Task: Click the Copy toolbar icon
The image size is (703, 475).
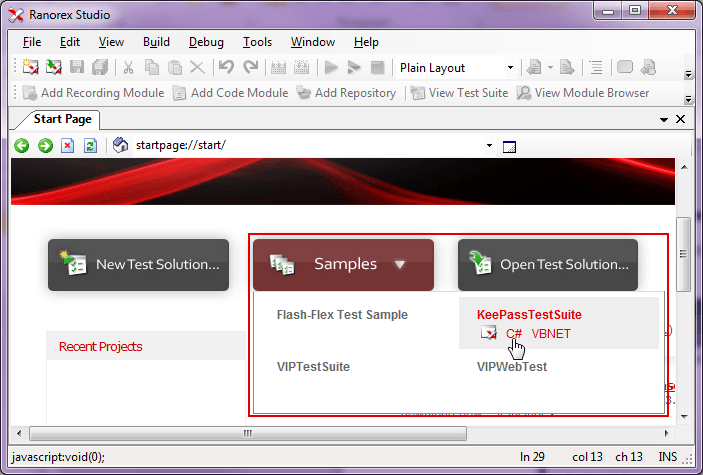Action: (152, 67)
